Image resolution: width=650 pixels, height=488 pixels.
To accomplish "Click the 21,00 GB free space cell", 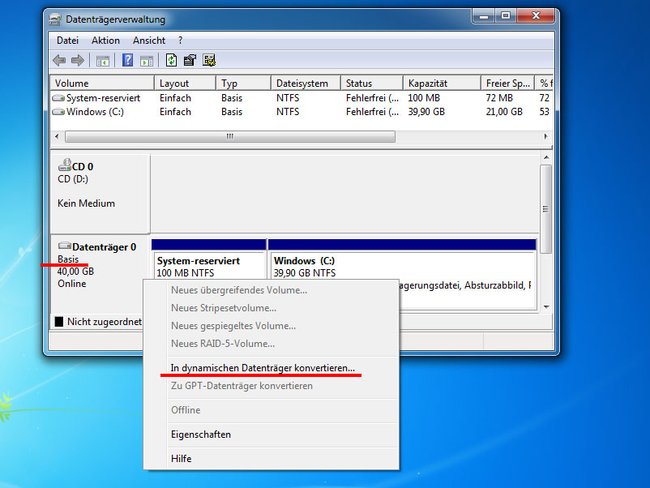I will click(x=504, y=112).
